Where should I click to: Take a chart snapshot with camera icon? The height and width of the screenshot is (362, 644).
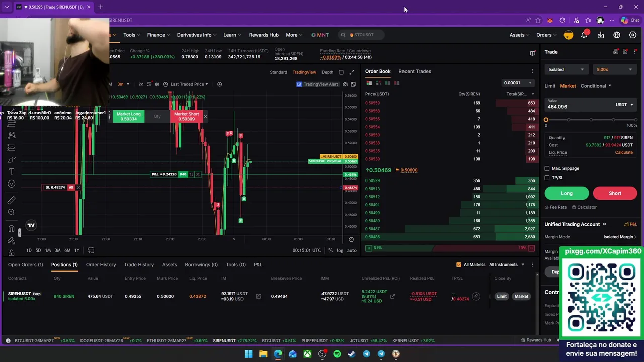(x=345, y=84)
